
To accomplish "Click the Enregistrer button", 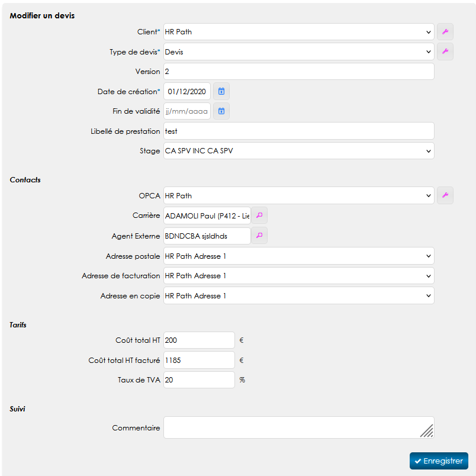I will pyautogui.click(x=439, y=461).
